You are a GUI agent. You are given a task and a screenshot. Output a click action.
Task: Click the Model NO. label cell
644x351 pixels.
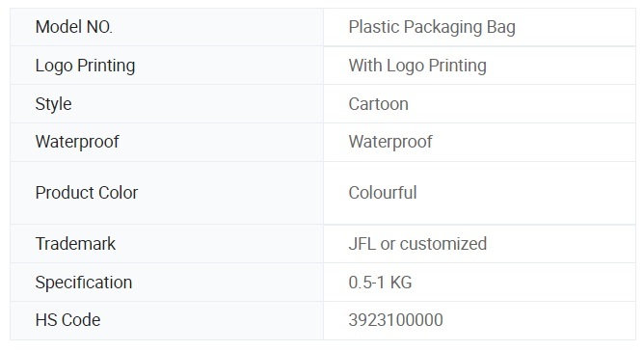pyautogui.click(x=167, y=27)
